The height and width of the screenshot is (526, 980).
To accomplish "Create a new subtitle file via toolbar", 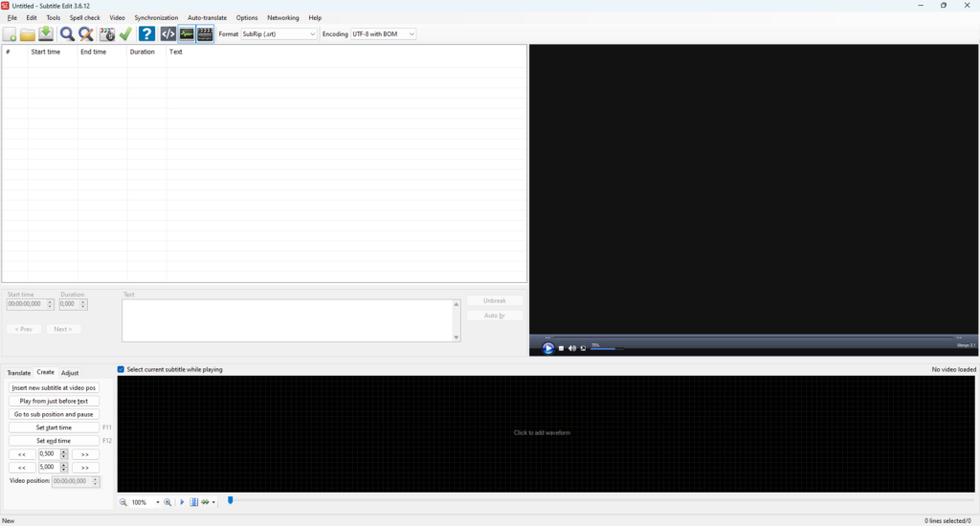I will pos(10,34).
